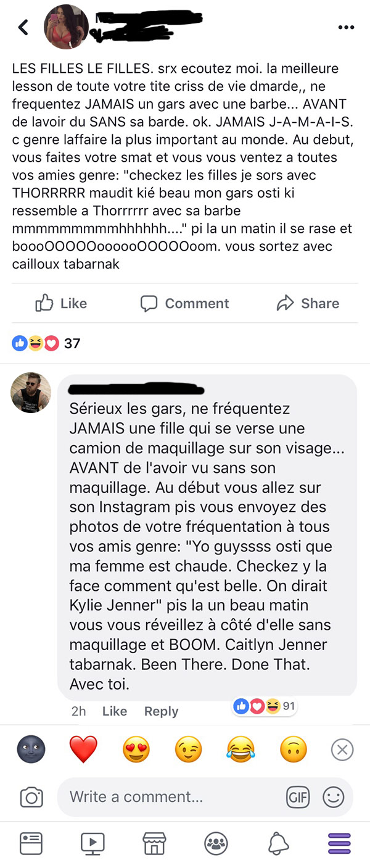370x868 pixels.
Task: Insert the heart-eyes emoji
Action: 136,750
